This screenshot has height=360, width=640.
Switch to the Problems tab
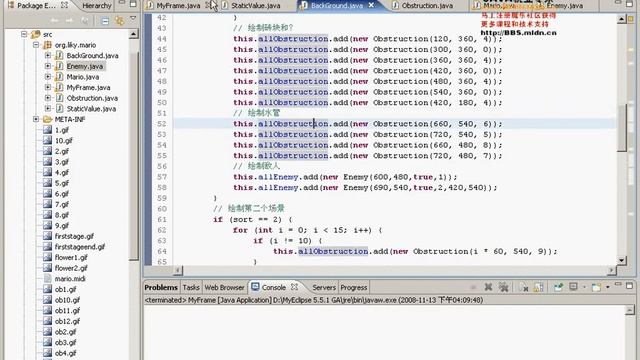(x=161, y=287)
